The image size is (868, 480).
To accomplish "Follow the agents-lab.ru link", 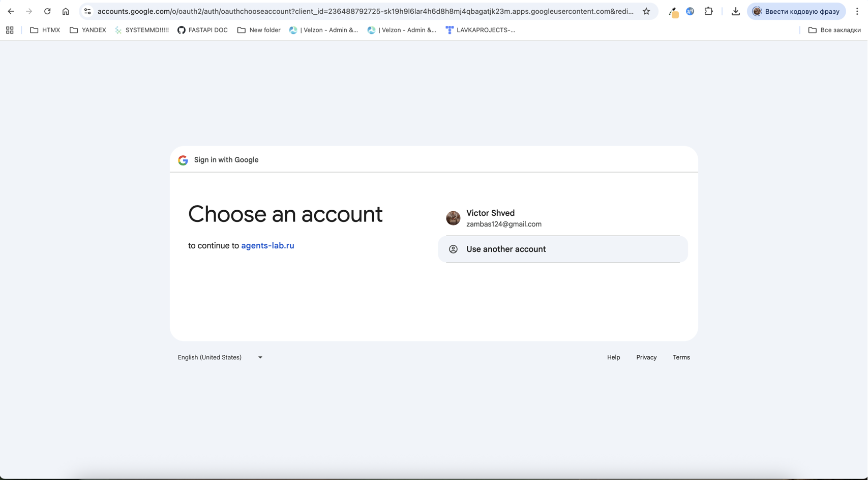I will 267,245.
